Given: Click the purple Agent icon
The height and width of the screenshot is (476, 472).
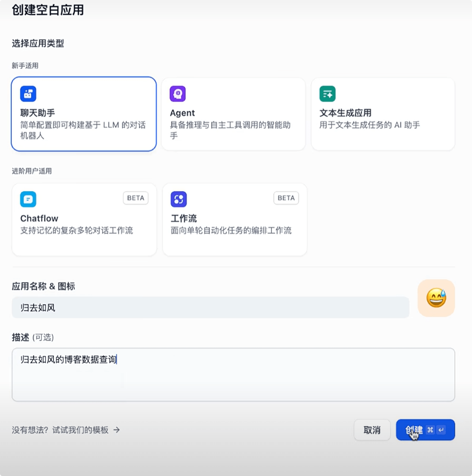Looking at the screenshot, I should [178, 93].
